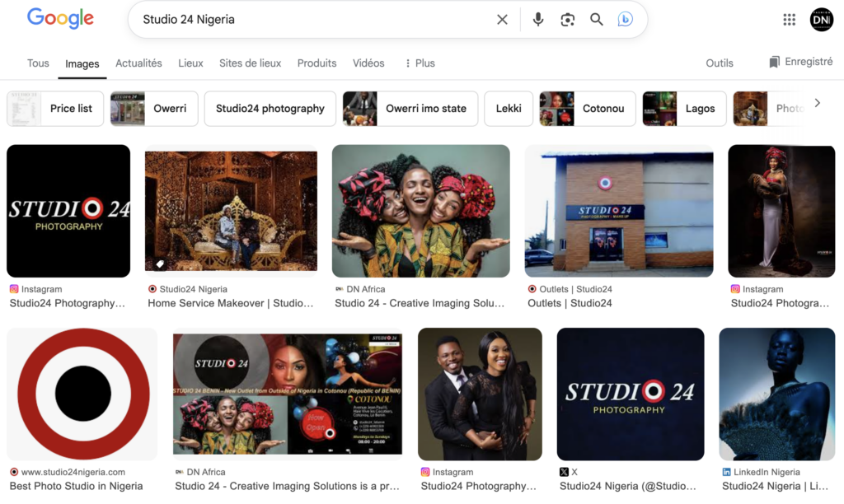Screen dimensions: 844x504
Task: Select the Images tab
Action: 82,63
